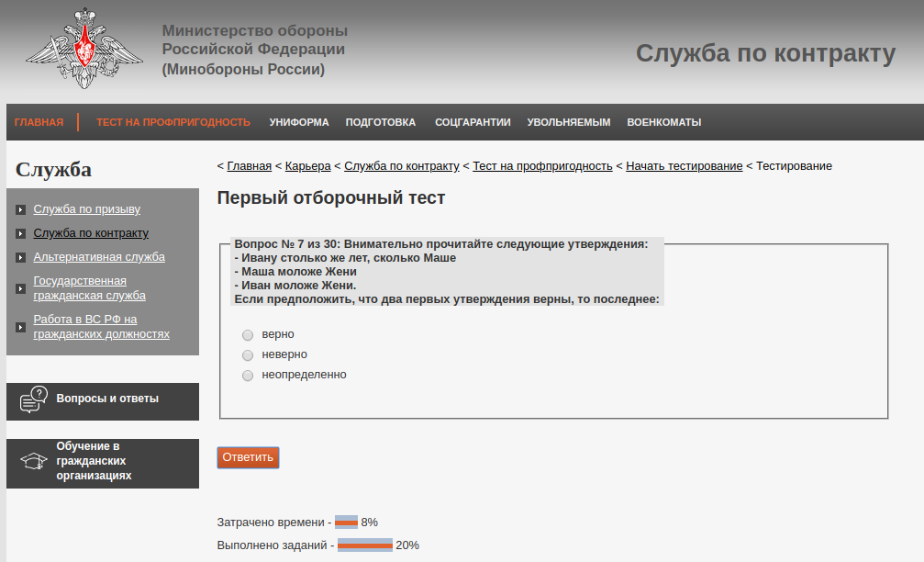Open the ВОЕНКОМАТЫ menu item
The height and width of the screenshot is (562, 924).
[x=663, y=122]
